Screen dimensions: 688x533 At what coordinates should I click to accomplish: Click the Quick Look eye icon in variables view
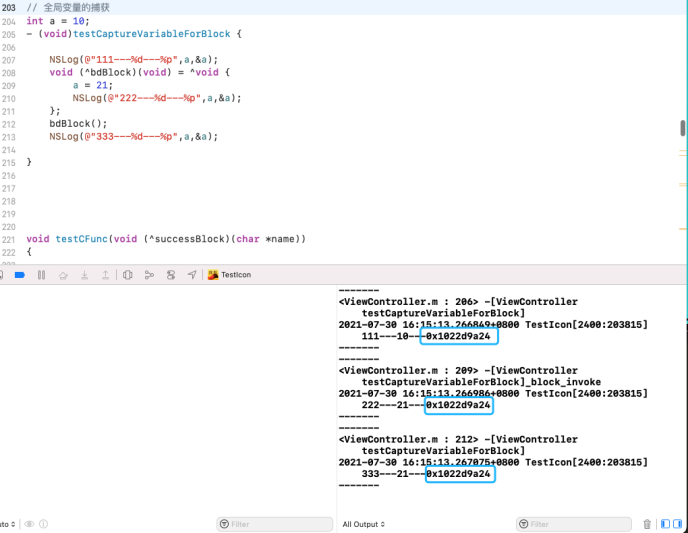29,524
